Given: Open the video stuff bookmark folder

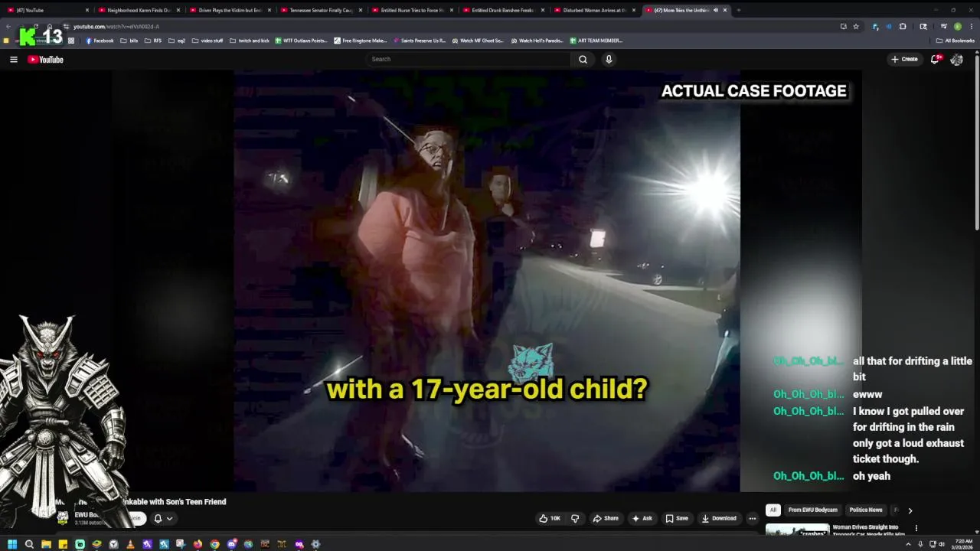Looking at the screenshot, I should [207, 41].
